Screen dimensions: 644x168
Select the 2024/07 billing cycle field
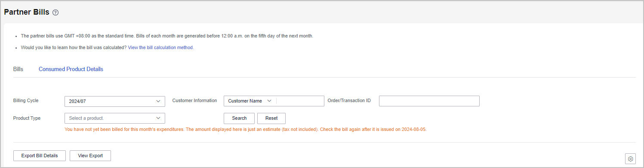point(115,101)
